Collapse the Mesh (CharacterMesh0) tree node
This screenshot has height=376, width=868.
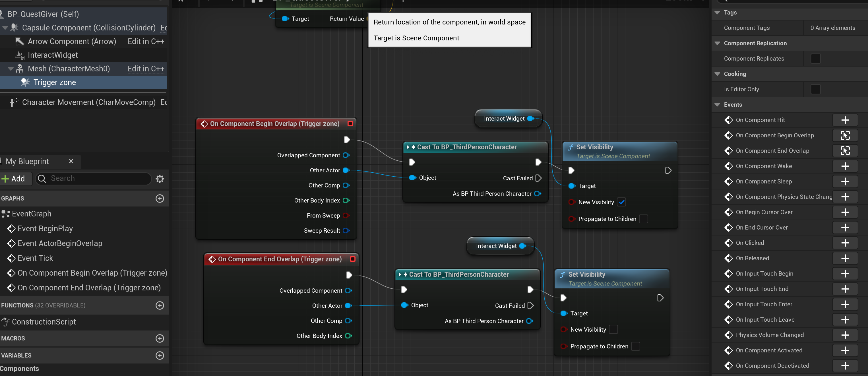(x=11, y=69)
